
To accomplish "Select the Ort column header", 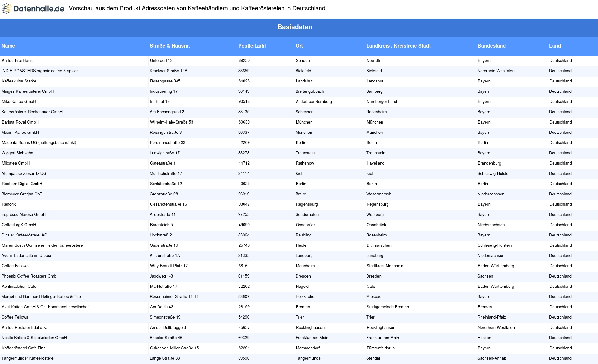I will coord(299,46).
